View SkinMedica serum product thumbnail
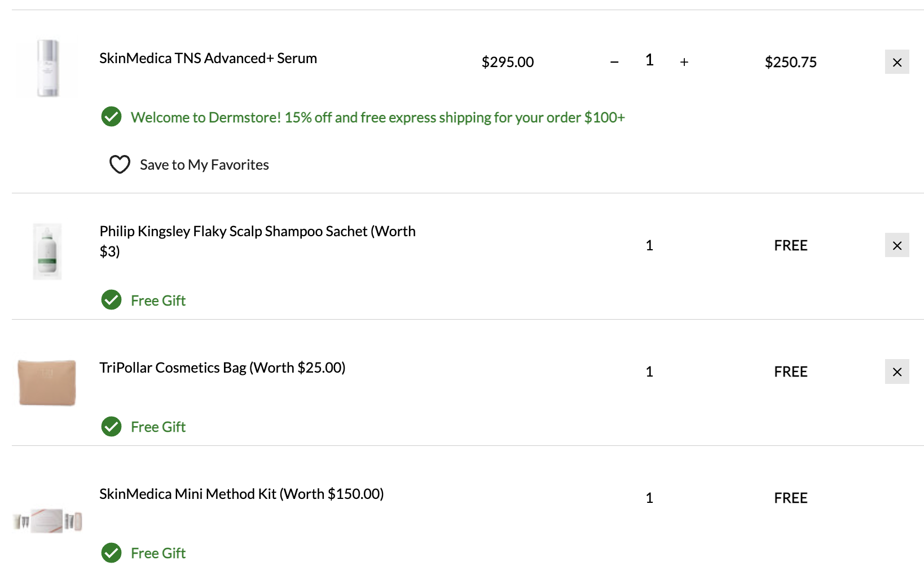 (x=47, y=68)
